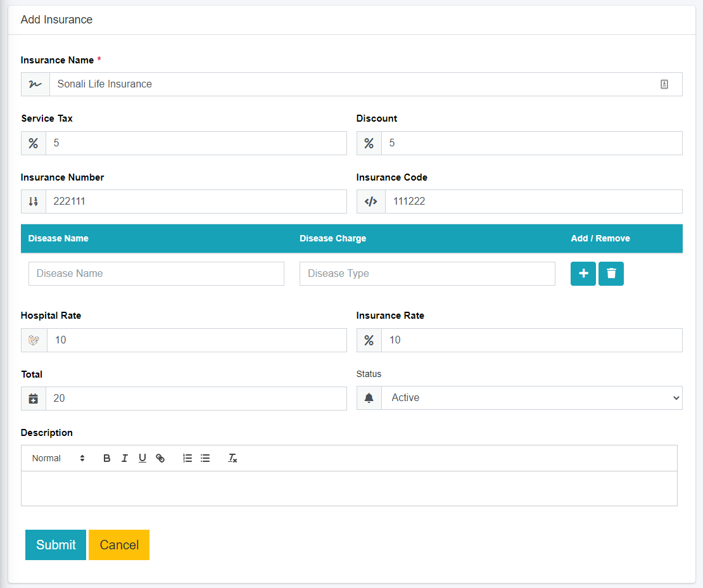Image resolution: width=703 pixels, height=588 pixels.
Task: Toggle italic text formatting
Action: (x=125, y=458)
